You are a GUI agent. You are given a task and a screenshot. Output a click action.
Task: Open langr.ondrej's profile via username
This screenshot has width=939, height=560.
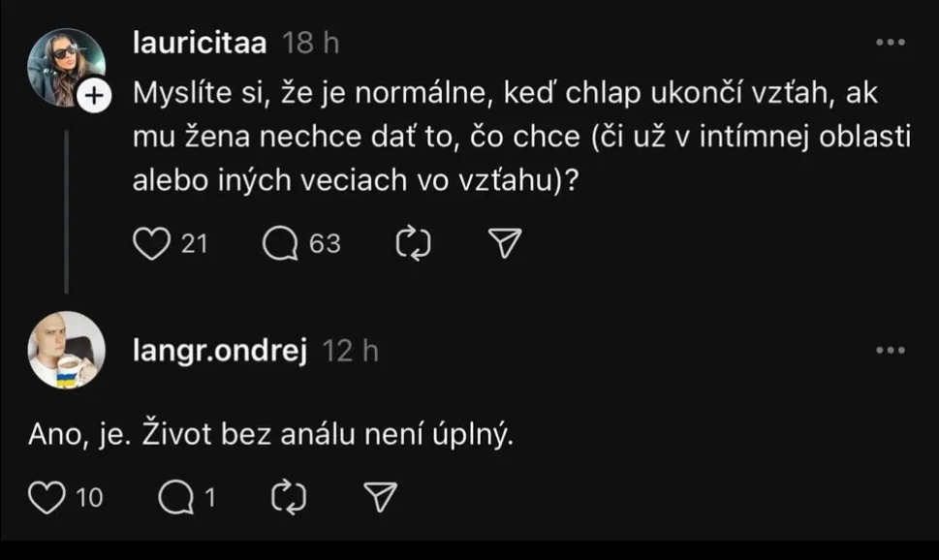point(220,351)
